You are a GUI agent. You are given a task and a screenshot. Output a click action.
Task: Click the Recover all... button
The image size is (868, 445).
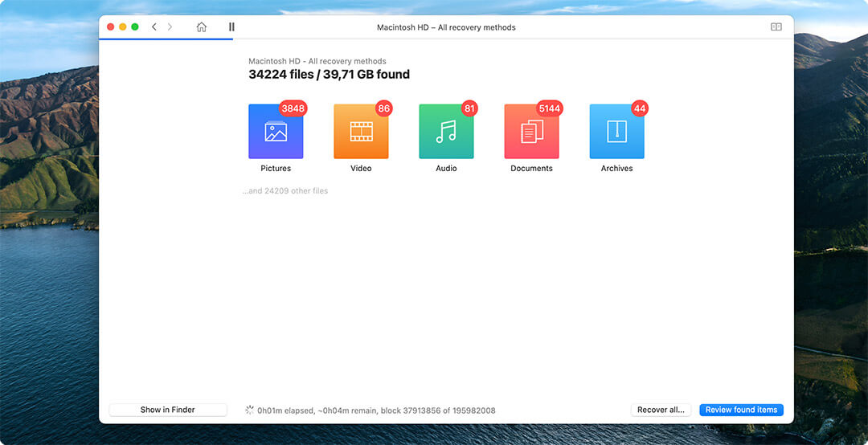pos(661,410)
